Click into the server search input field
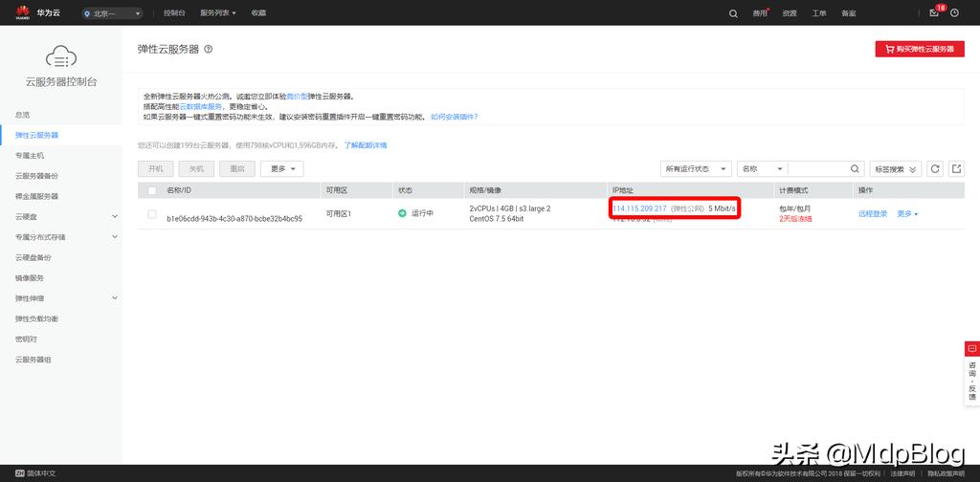This screenshot has width=980, height=482. pos(817,168)
